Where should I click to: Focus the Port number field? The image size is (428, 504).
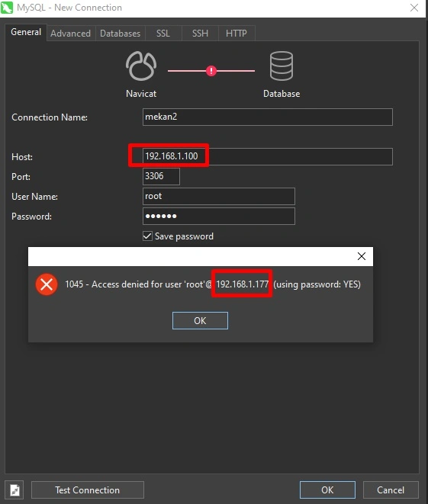click(x=161, y=176)
